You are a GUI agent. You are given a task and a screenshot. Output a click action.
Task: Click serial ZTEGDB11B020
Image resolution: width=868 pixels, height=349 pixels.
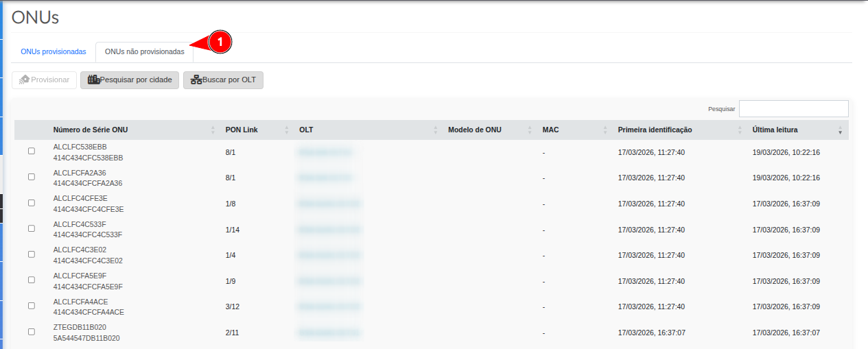[x=80, y=327]
